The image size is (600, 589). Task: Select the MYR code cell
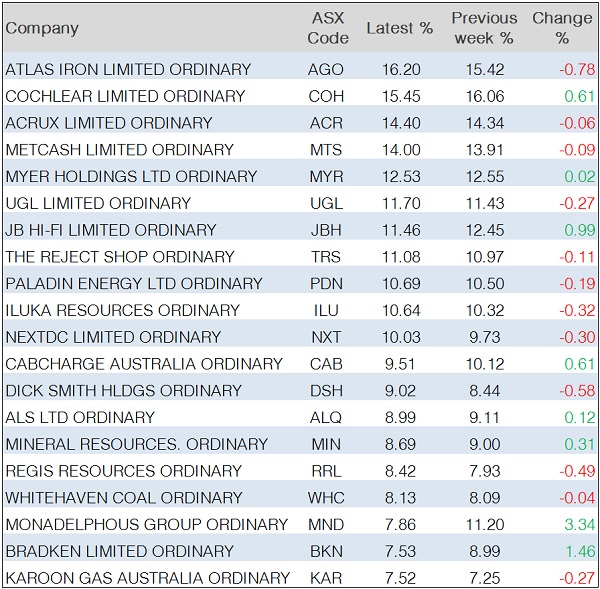[327, 177]
